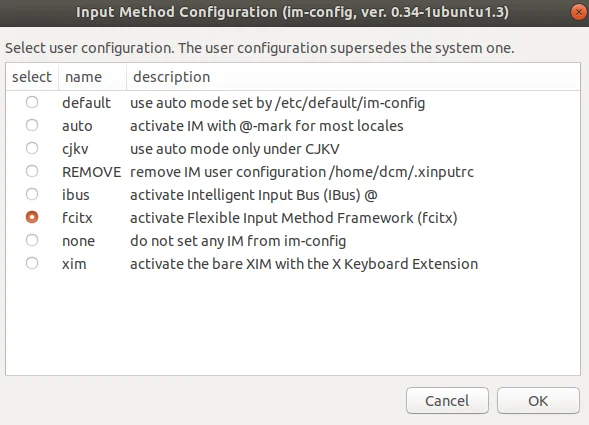Screen dimensions: 589x425
Task: Click the 'use auto mode only under CJKV' text
Action: 234,149
